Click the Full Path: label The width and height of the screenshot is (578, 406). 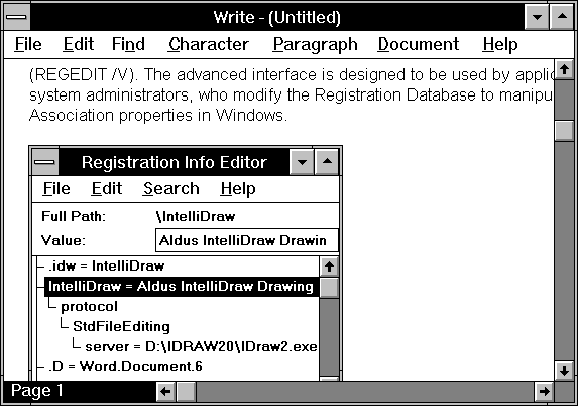[73, 216]
